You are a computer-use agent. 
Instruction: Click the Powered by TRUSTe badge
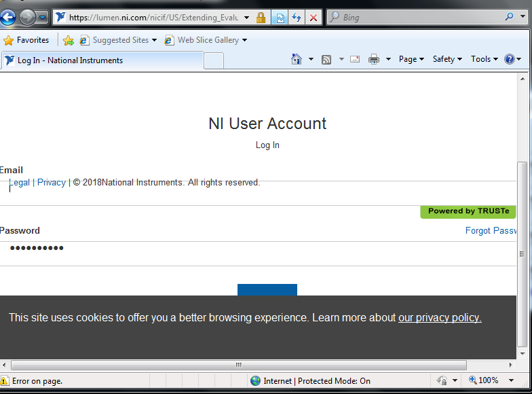468,211
